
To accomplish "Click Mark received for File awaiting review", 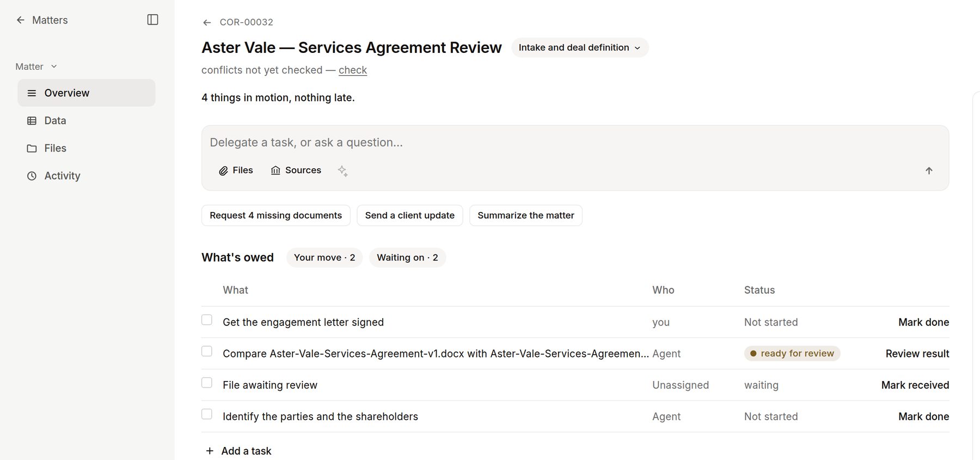I will coord(915,385).
